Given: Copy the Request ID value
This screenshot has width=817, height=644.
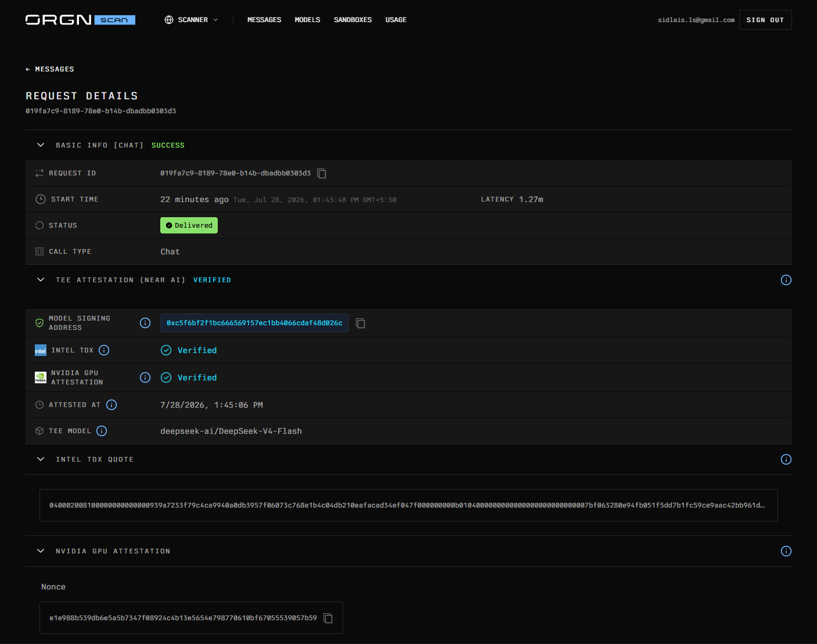Looking at the screenshot, I should point(322,174).
